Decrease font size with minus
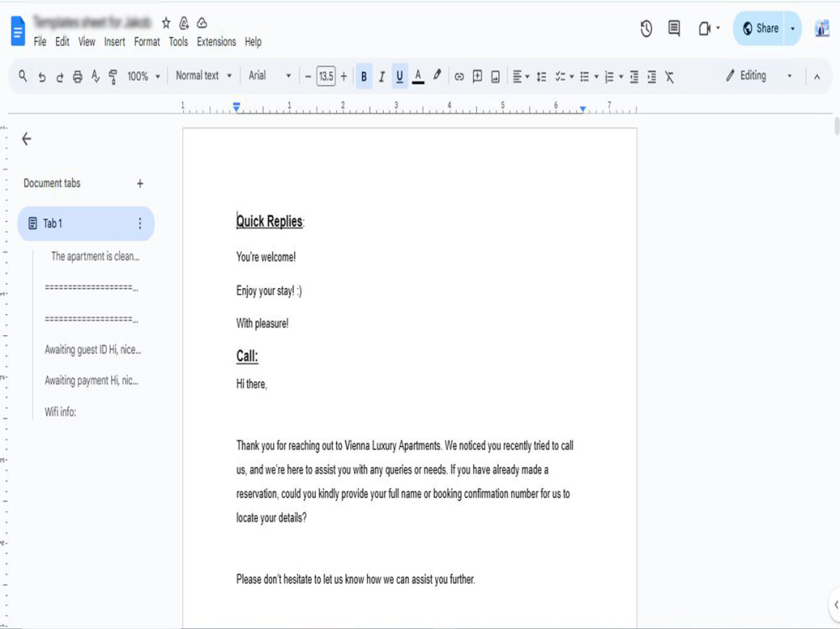This screenshot has width=840, height=629. (x=308, y=76)
